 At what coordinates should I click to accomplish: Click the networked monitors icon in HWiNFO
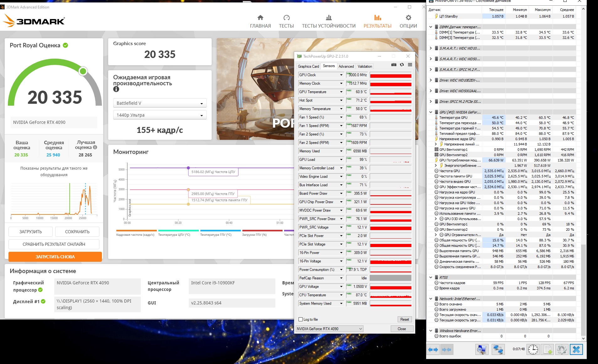(498, 349)
